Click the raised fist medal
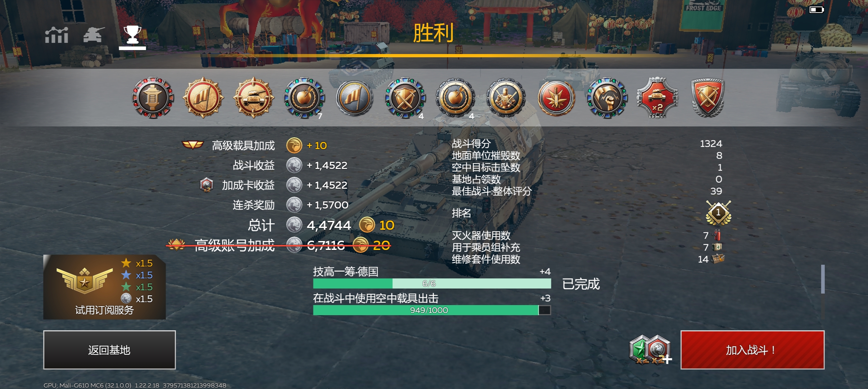868x389 pixels. (x=607, y=98)
